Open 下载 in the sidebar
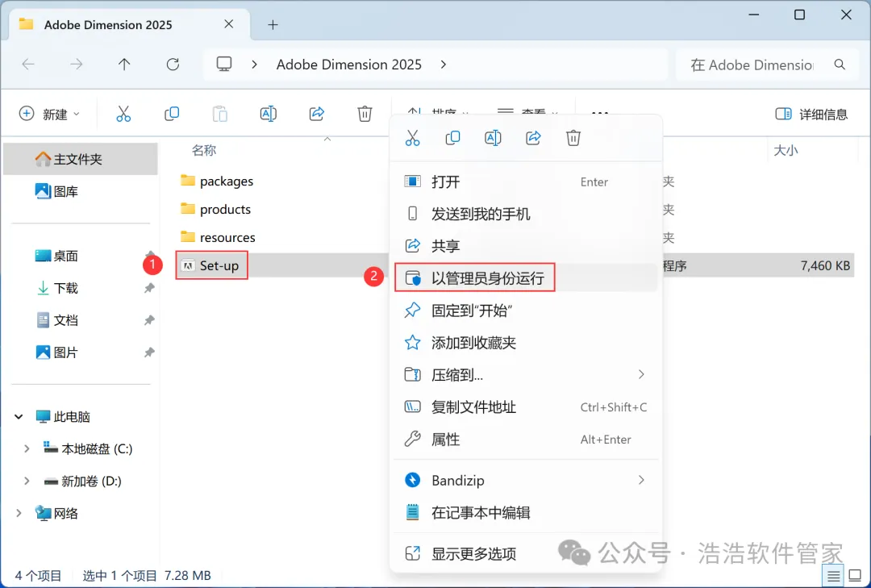871x588 pixels. [56, 288]
